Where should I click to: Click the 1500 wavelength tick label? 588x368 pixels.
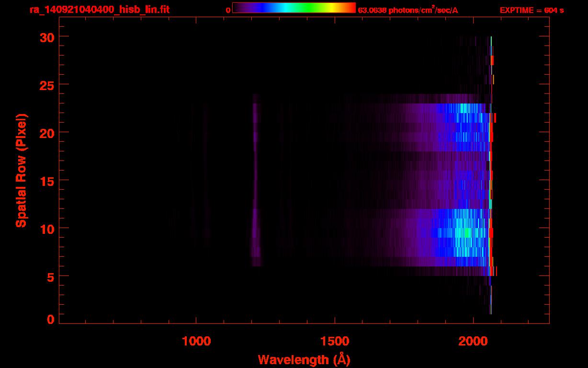click(335, 341)
